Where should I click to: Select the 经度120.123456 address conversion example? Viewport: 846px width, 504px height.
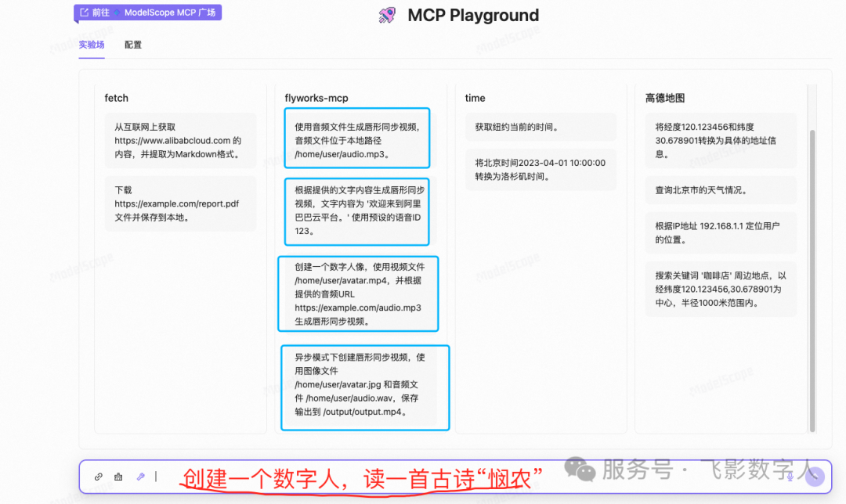coord(721,141)
